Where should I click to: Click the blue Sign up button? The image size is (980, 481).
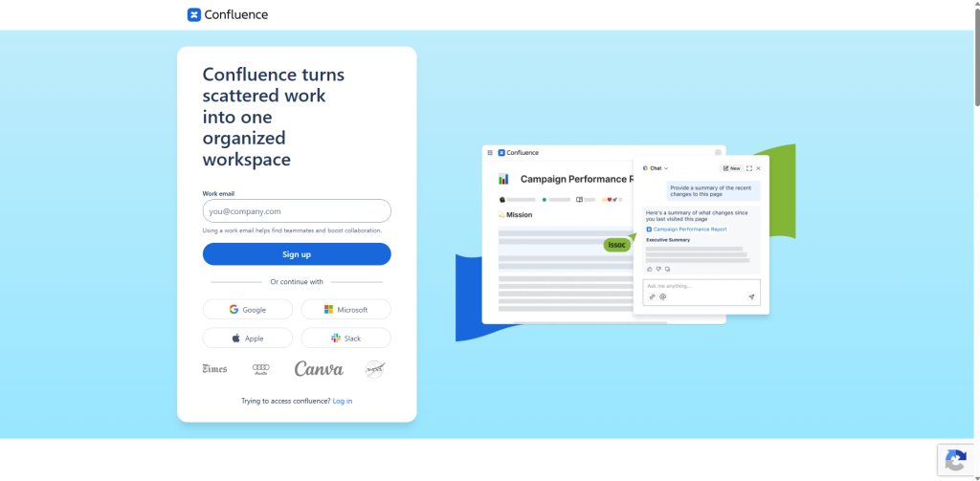coord(297,254)
